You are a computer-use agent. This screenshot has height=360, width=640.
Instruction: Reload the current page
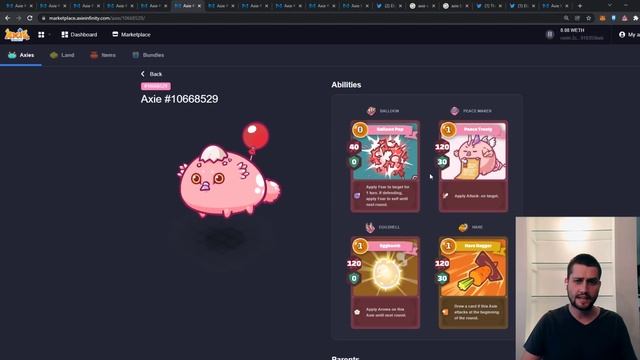30,18
